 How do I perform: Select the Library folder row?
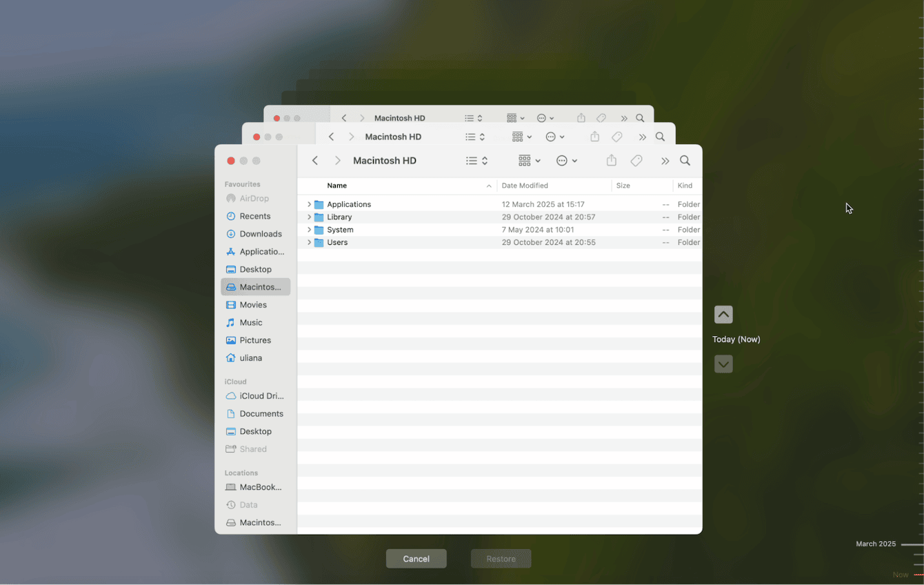click(414, 217)
